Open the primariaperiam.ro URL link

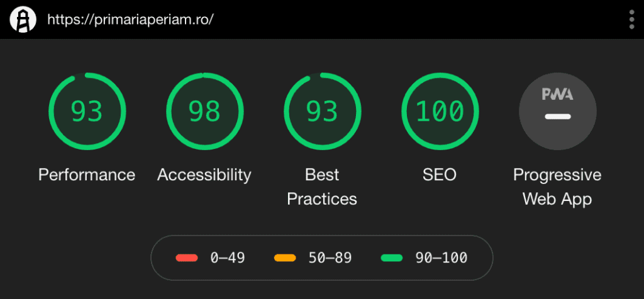click(130, 19)
